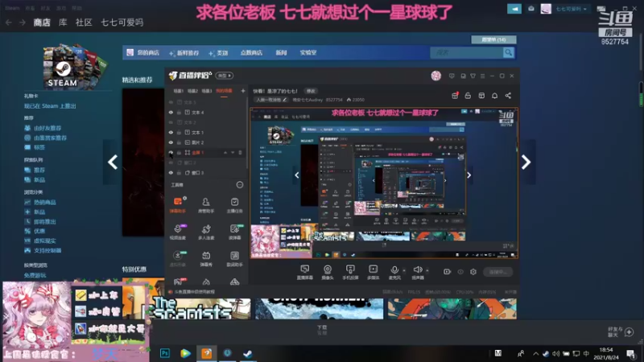Open Steam account name dropdown
644x362 pixels.
click(572, 9)
